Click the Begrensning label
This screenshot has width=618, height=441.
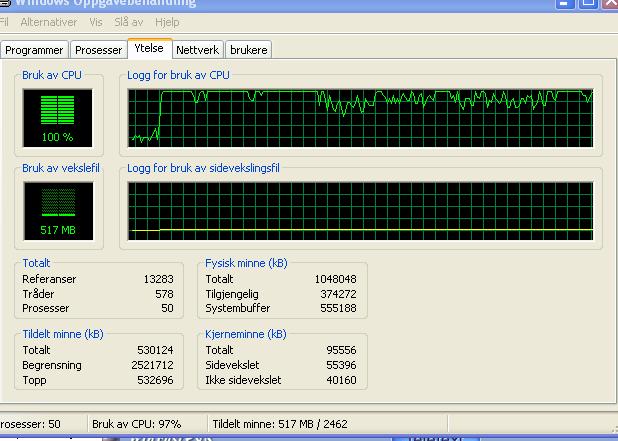52,365
